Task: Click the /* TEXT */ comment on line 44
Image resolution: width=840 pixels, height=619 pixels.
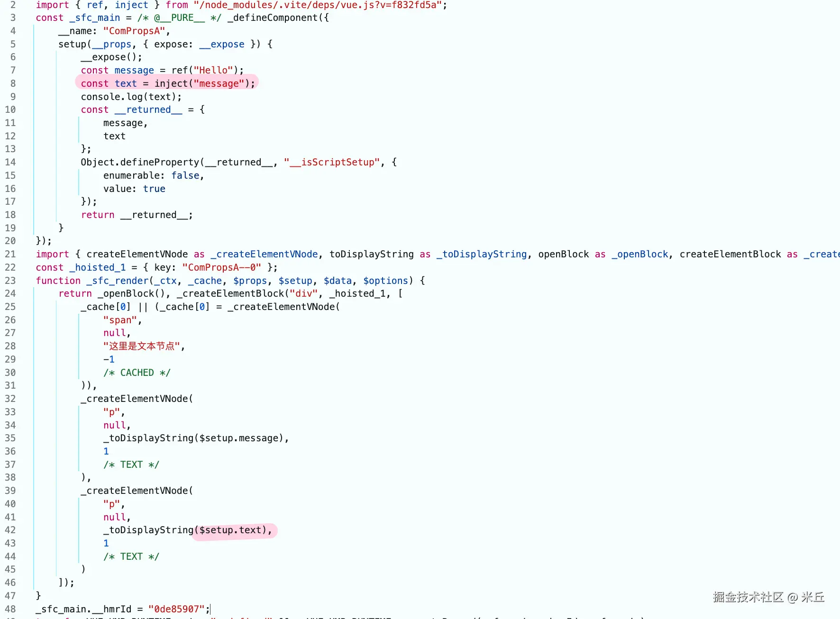Action: click(131, 556)
